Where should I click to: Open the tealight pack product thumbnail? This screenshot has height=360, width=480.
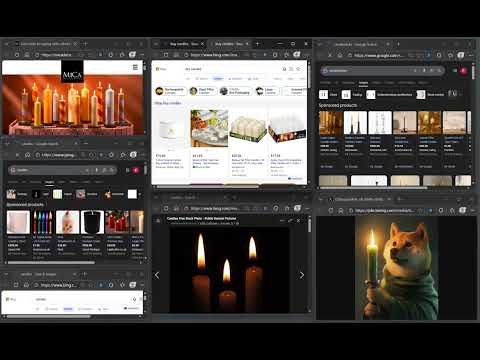click(x=248, y=129)
